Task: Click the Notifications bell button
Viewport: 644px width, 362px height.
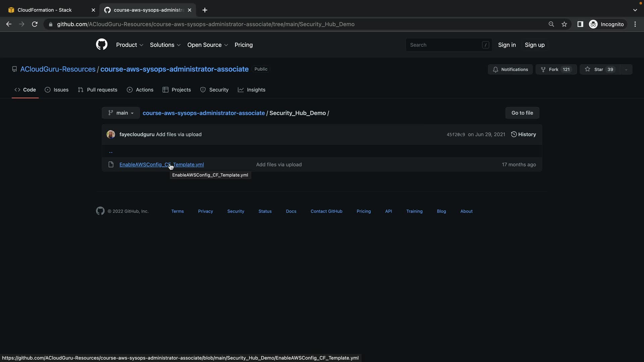Action: [x=510, y=69]
